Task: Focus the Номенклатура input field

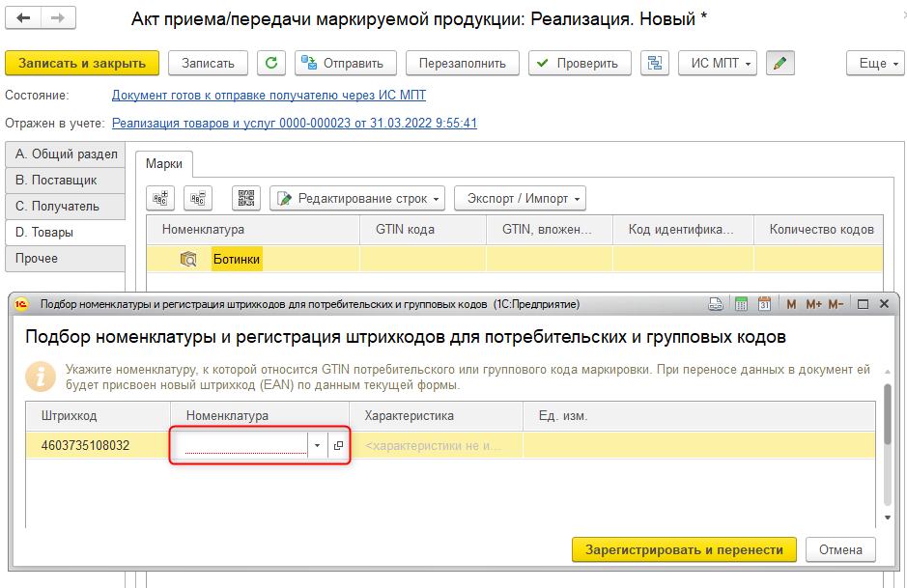Action: tap(245, 445)
